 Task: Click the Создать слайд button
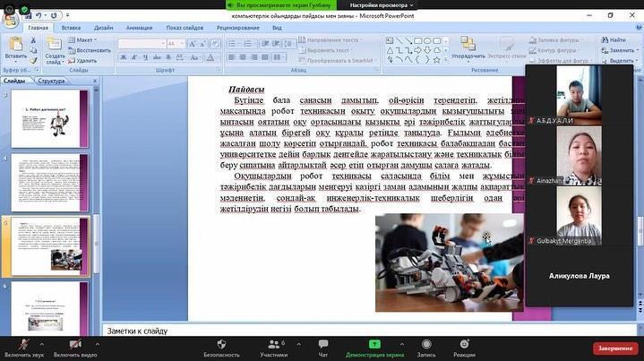pyautogui.click(x=56, y=50)
